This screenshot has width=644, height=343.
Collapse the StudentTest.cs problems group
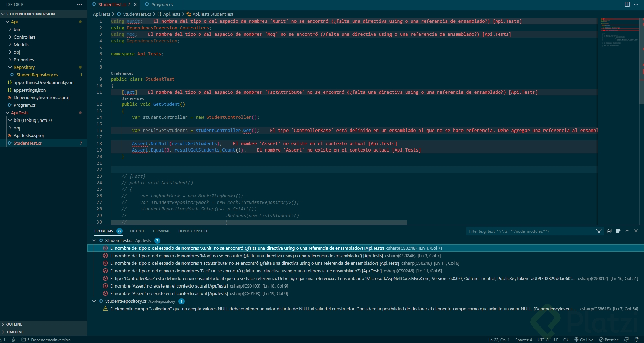point(94,240)
